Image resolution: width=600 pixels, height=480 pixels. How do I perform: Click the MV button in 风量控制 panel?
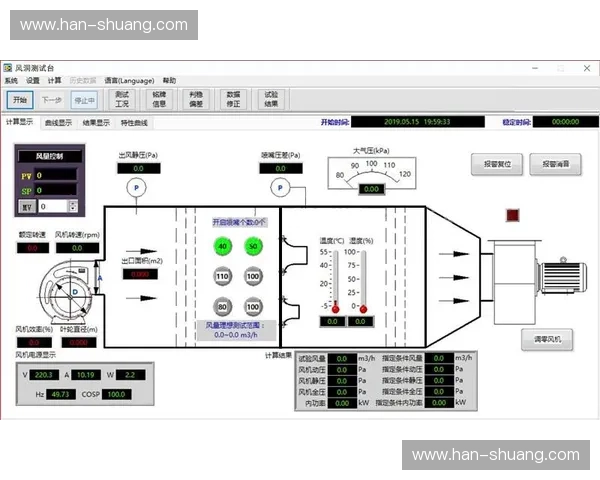(x=26, y=206)
